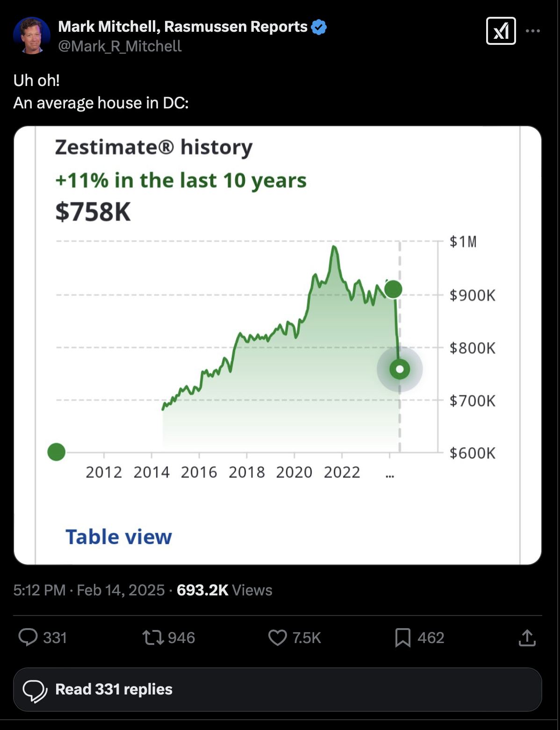
Task: Click the blue verified badge
Action: (319, 27)
